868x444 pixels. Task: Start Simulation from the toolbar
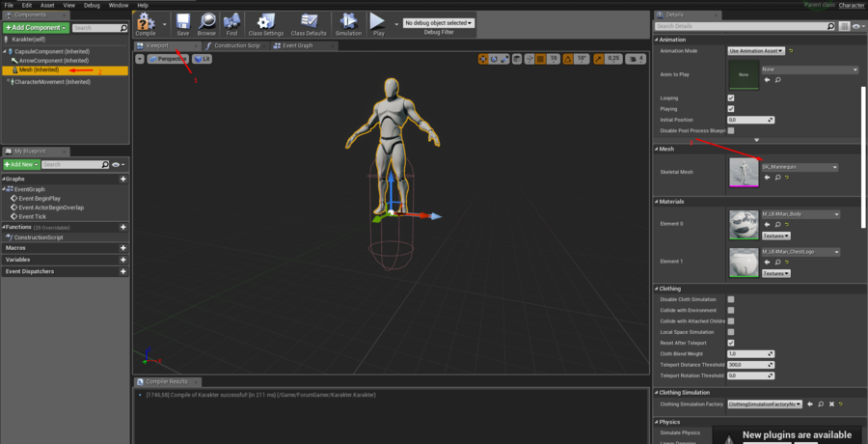pos(348,24)
